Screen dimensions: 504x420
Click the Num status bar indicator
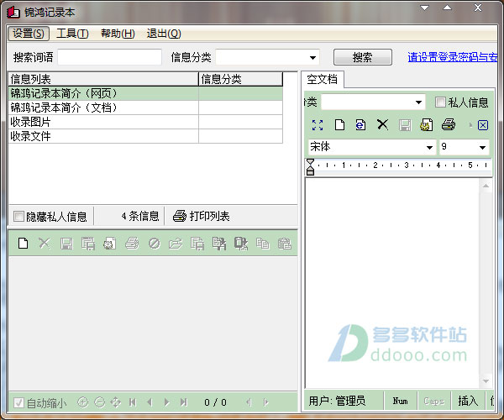(x=401, y=401)
